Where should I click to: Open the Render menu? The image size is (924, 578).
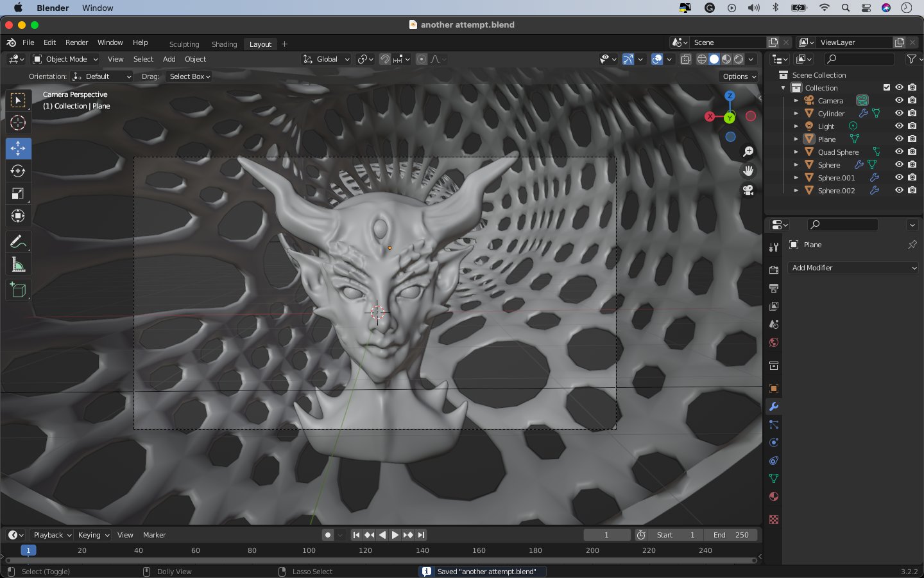[76, 42]
